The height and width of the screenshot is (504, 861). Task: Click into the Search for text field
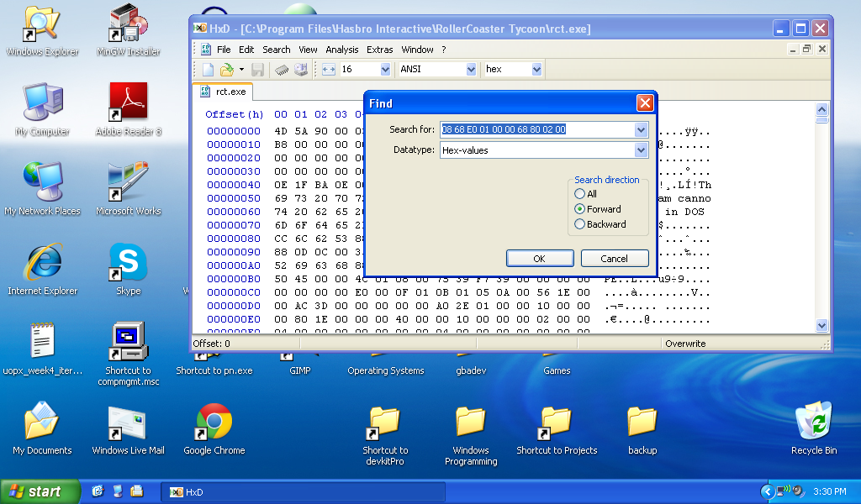[536, 129]
